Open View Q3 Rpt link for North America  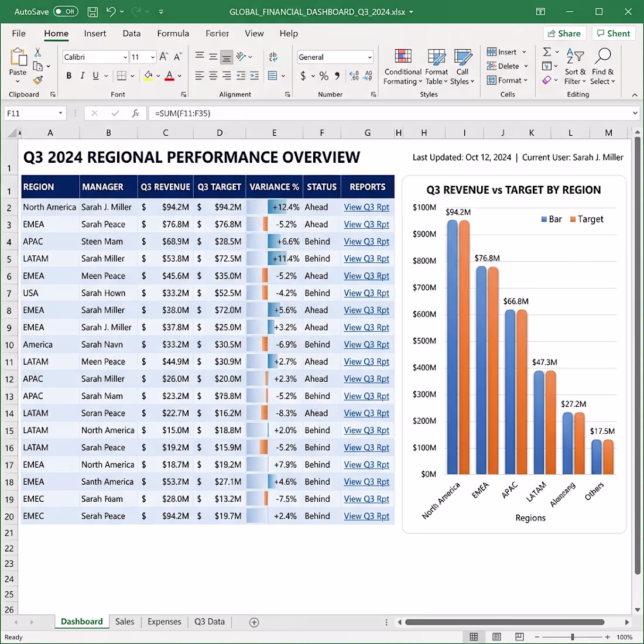366,207
